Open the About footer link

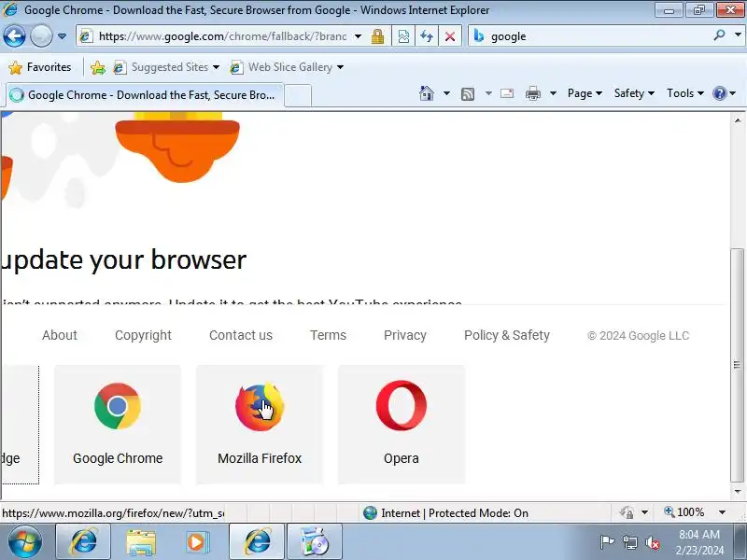coord(60,335)
